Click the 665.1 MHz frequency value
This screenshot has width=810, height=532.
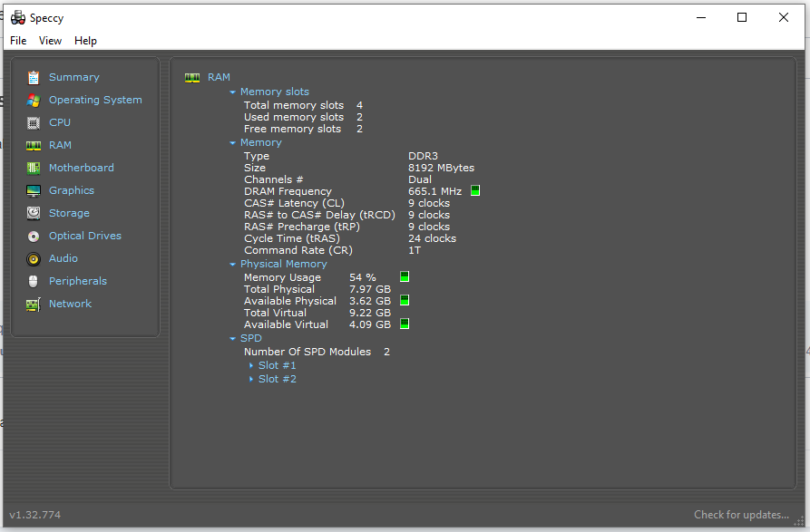(435, 191)
